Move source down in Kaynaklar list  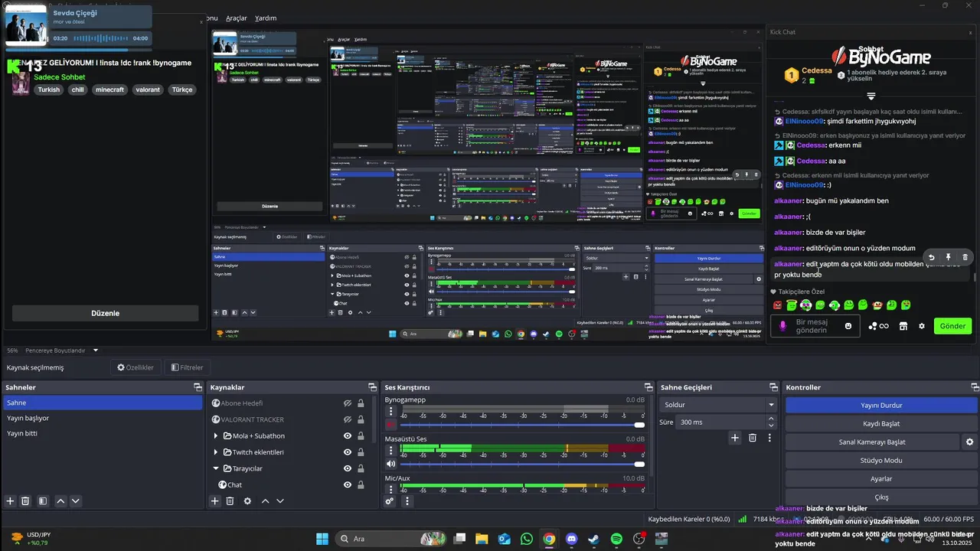[x=280, y=501]
